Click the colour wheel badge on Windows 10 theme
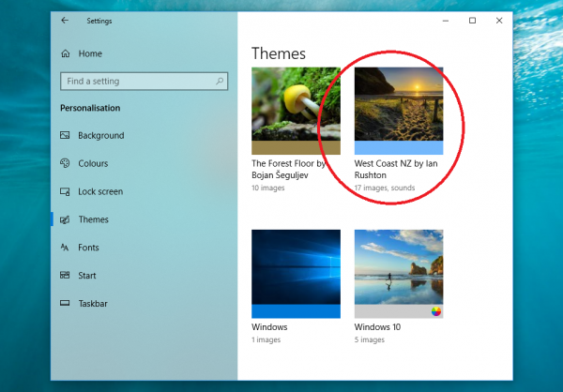This screenshot has width=563, height=392. (x=436, y=311)
